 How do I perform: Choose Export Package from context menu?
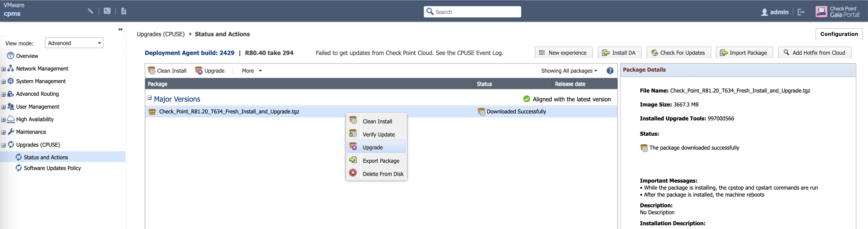(381, 161)
